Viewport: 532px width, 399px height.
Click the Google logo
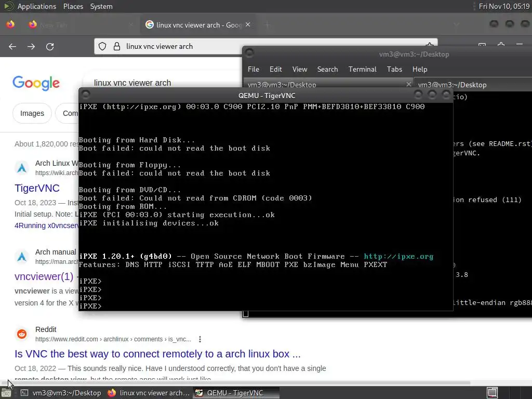point(36,83)
